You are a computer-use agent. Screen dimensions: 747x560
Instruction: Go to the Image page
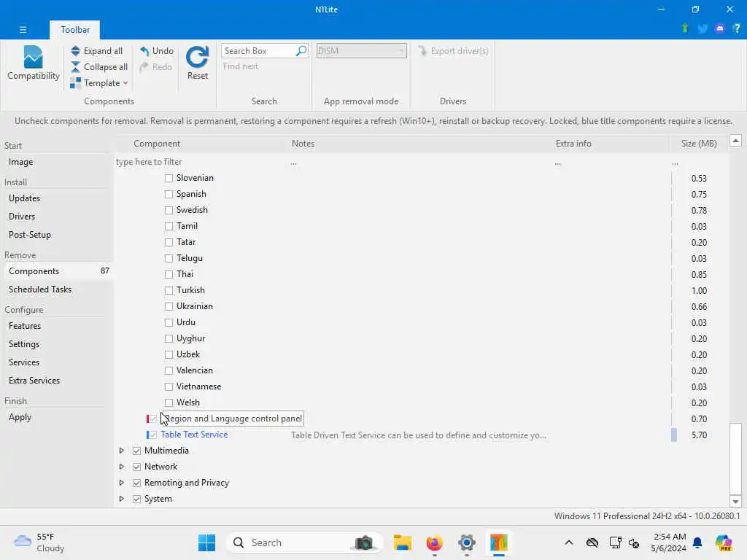pos(21,162)
